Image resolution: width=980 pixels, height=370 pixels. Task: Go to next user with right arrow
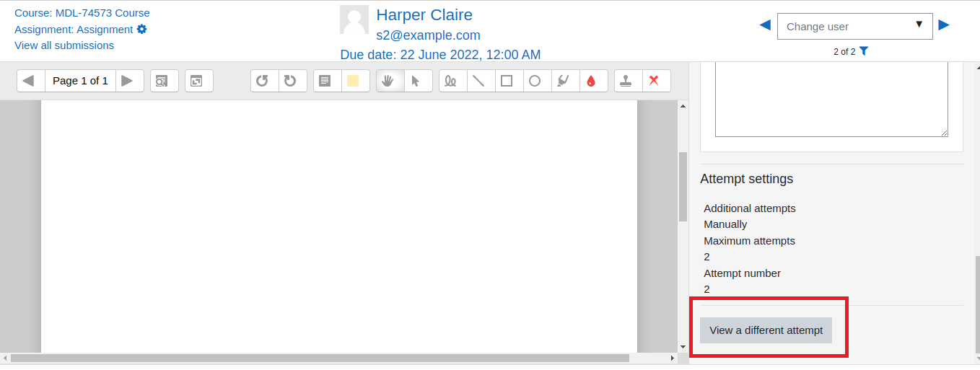click(x=944, y=25)
